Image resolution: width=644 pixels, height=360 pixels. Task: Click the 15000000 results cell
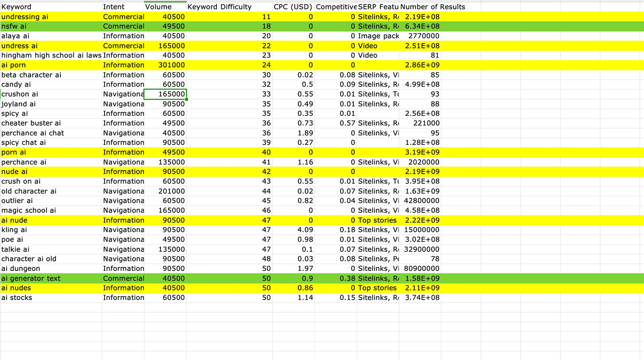[420, 230]
